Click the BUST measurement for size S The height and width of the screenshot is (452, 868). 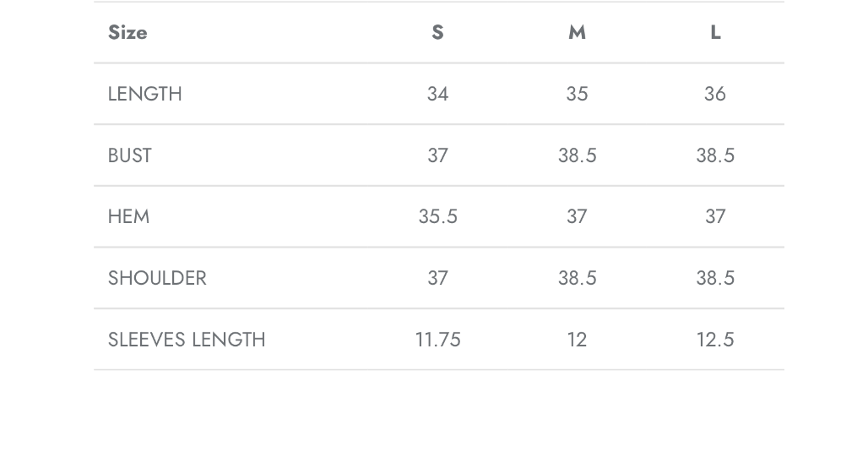tap(437, 155)
